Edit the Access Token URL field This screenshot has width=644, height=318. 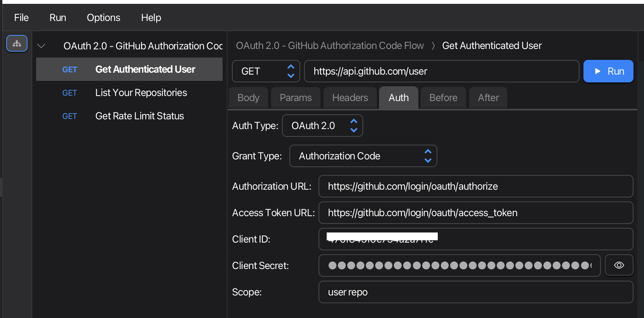[476, 213]
